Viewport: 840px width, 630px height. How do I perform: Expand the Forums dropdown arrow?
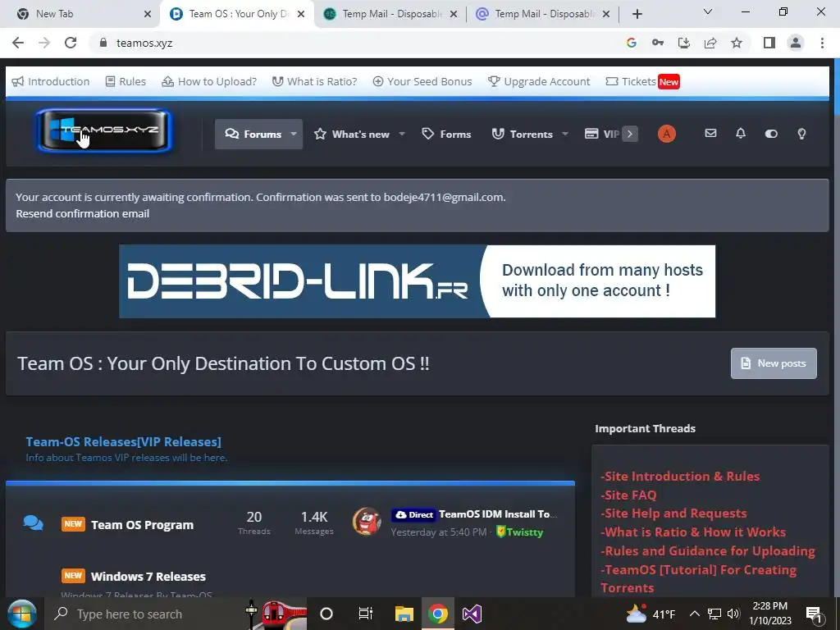(294, 134)
